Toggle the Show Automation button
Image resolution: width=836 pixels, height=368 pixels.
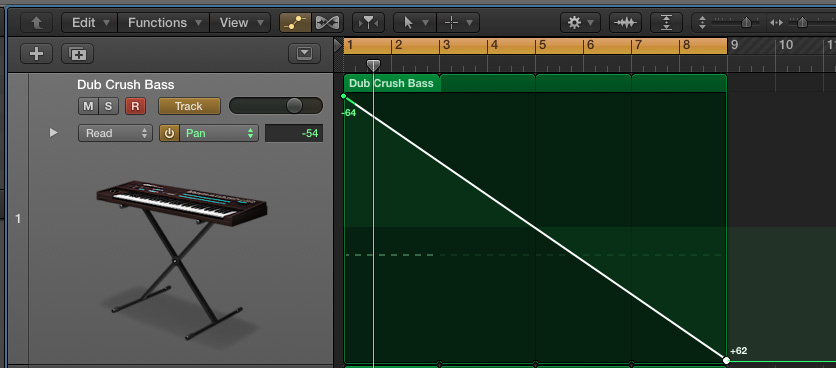click(x=295, y=23)
